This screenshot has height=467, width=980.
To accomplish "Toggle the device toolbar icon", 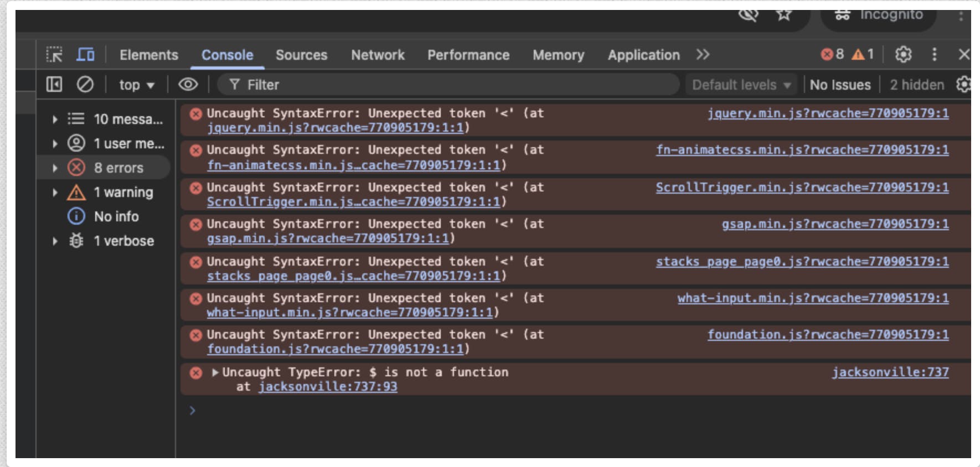I will click(85, 55).
